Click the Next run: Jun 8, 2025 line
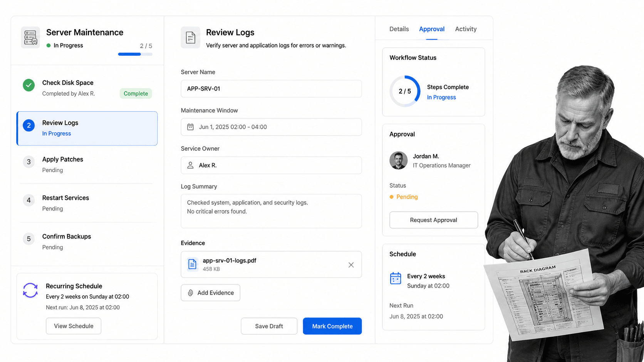 pos(83,307)
